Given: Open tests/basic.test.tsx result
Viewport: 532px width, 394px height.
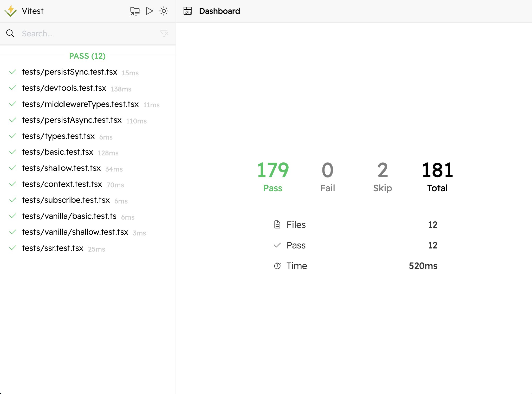Looking at the screenshot, I should pyautogui.click(x=57, y=152).
